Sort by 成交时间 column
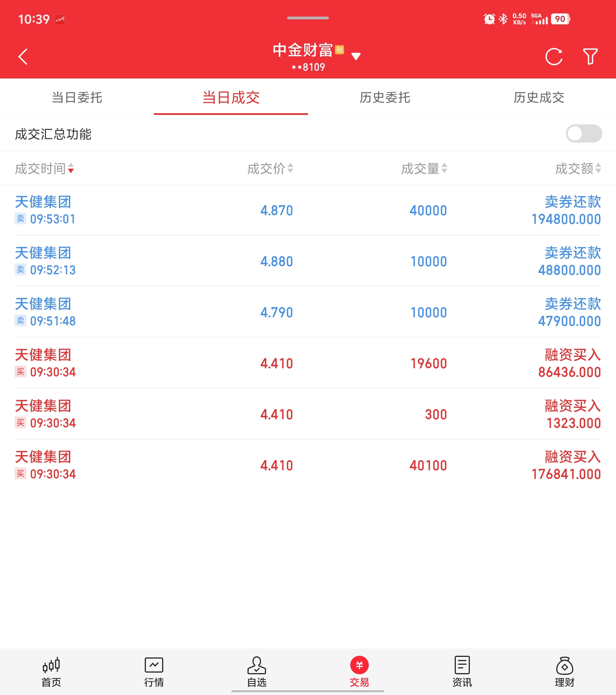616x695 pixels. [45, 168]
